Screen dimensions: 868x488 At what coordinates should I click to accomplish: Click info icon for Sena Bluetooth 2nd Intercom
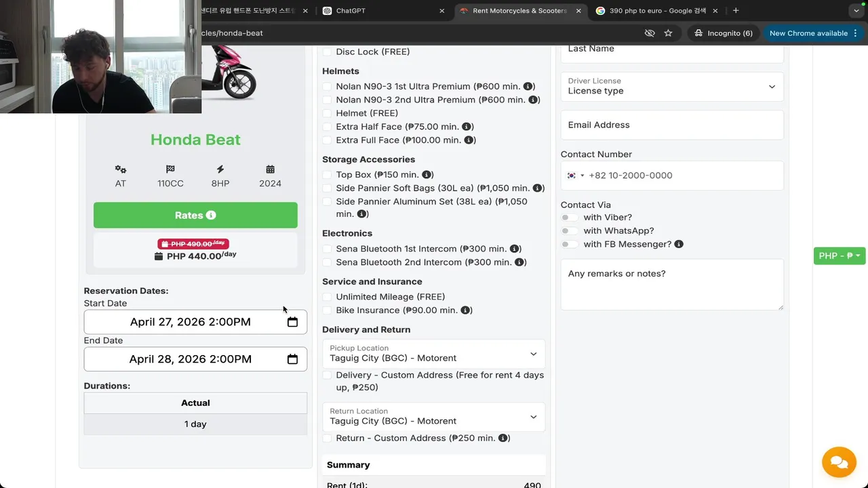(x=519, y=262)
